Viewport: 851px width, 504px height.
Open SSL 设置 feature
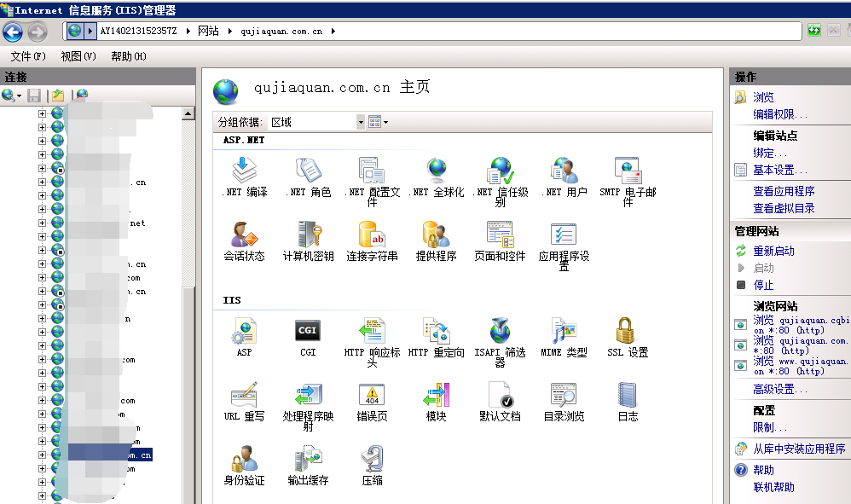point(628,337)
